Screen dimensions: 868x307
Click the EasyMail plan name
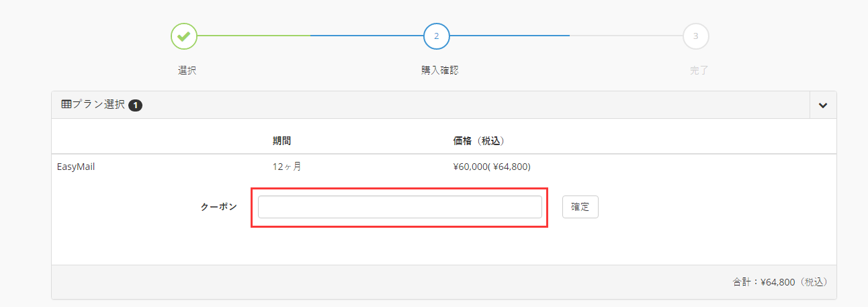76,167
